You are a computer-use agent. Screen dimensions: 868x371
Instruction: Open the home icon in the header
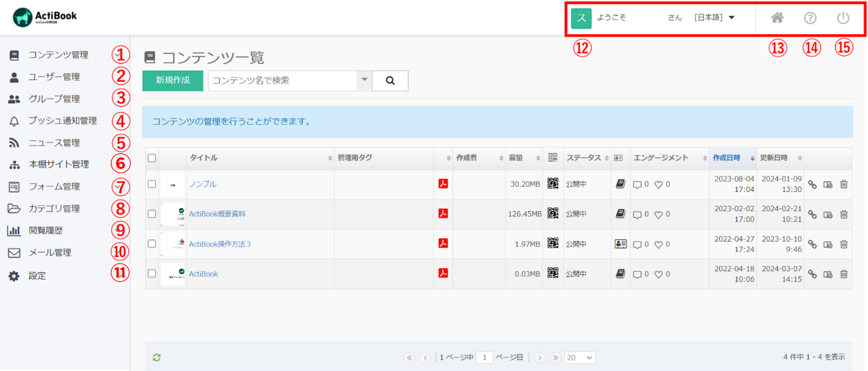[x=777, y=18]
